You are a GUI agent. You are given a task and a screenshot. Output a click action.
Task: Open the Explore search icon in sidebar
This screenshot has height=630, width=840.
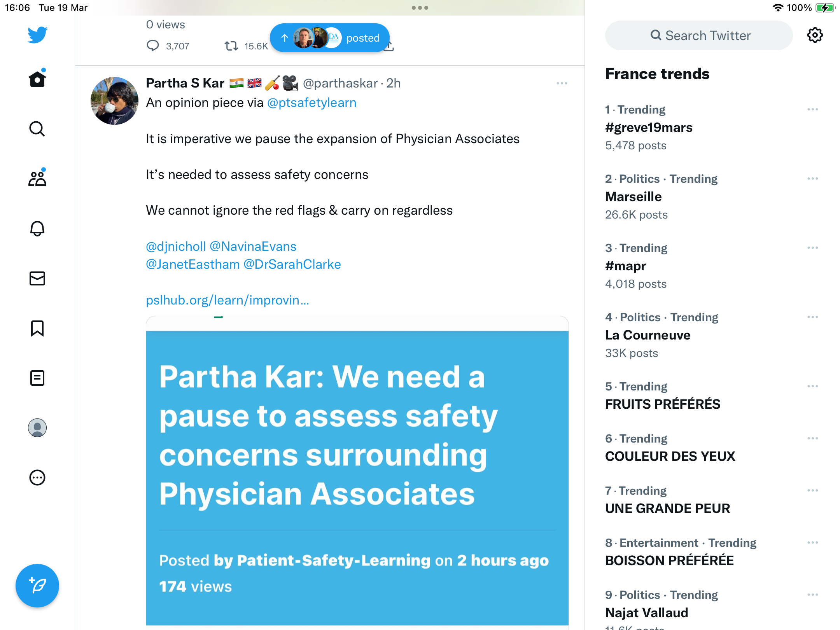(37, 129)
